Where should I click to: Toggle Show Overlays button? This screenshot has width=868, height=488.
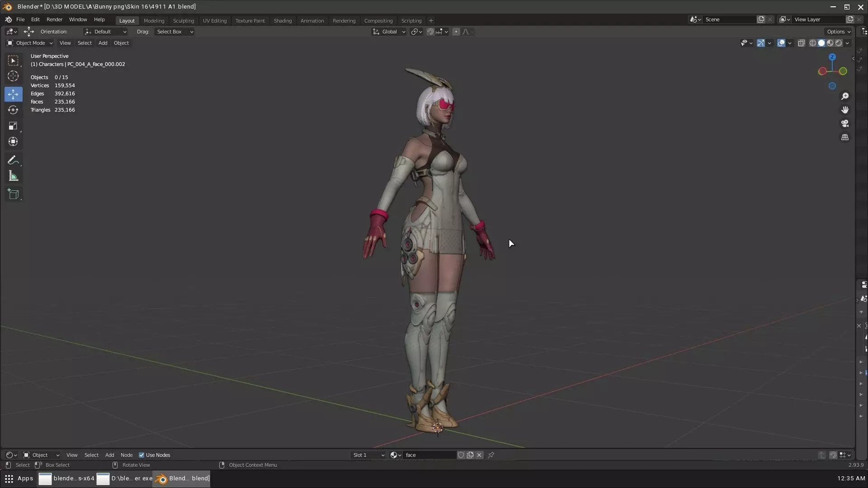click(781, 43)
